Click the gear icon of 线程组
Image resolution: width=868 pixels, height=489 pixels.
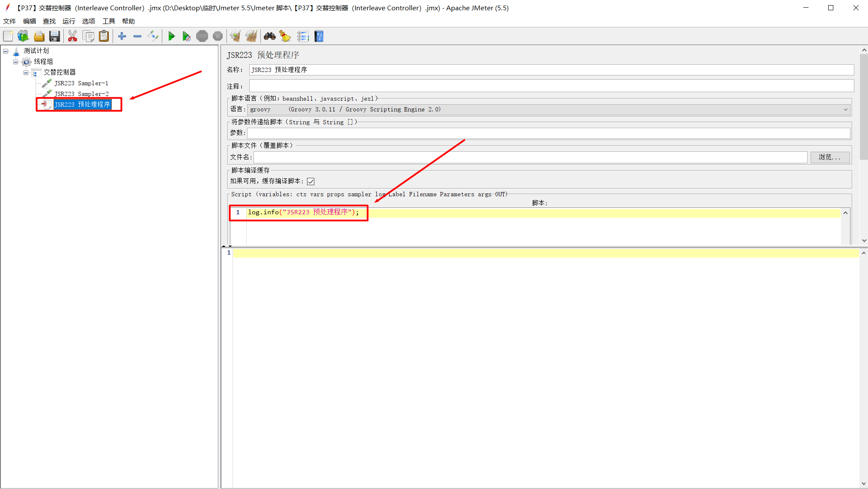pyautogui.click(x=27, y=62)
